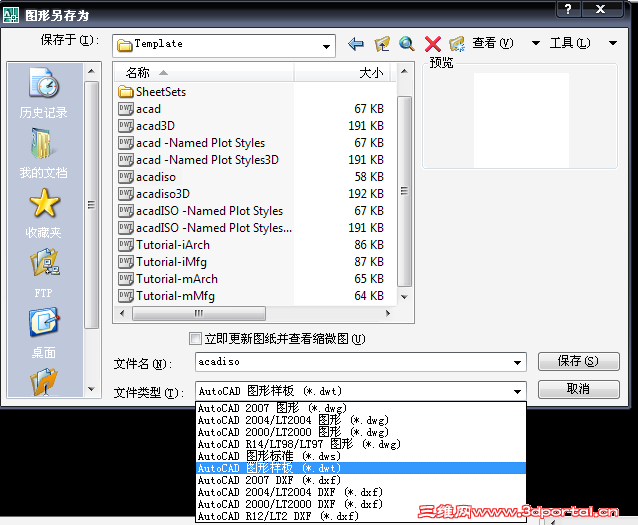Select the acad3D template file
Screen dimensions: 638x525
click(146, 126)
